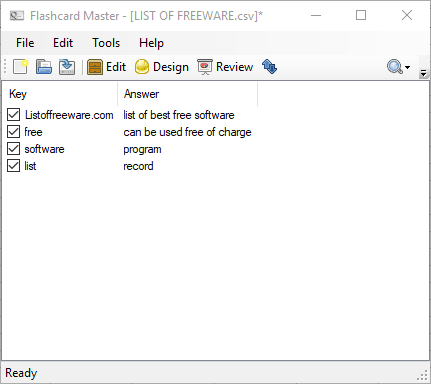
Task: Uncheck the Listoffreeware.com card
Action: pyautogui.click(x=13, y=115)
